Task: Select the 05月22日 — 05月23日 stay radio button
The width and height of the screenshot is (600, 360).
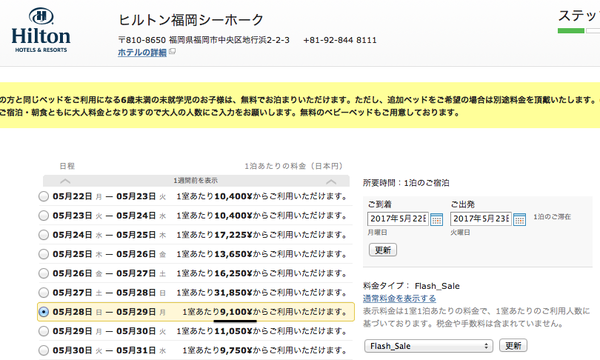Action: pyautogui.click(x=44, y=196)
